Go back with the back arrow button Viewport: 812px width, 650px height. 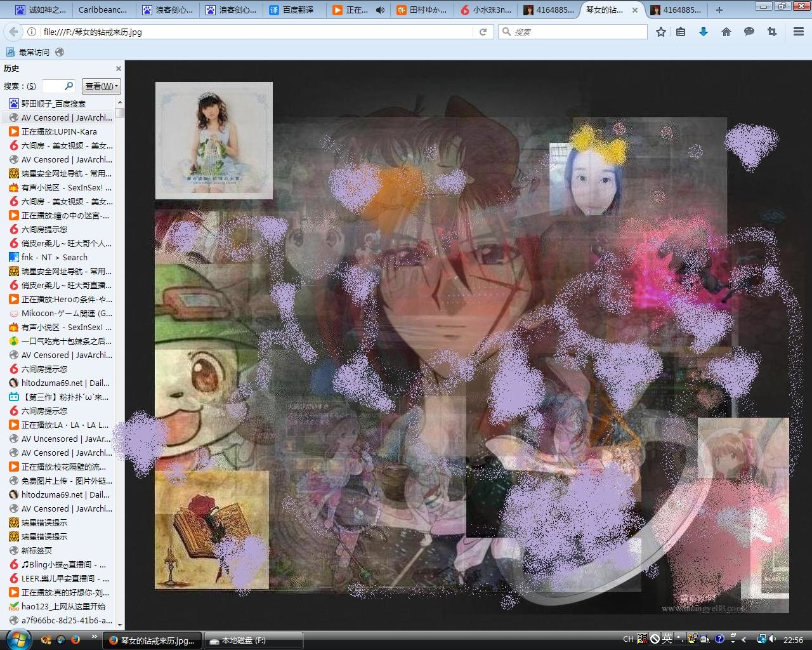(13, 32)
